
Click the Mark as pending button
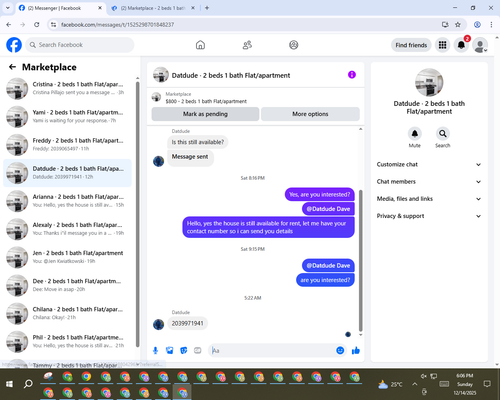point(205,114)
